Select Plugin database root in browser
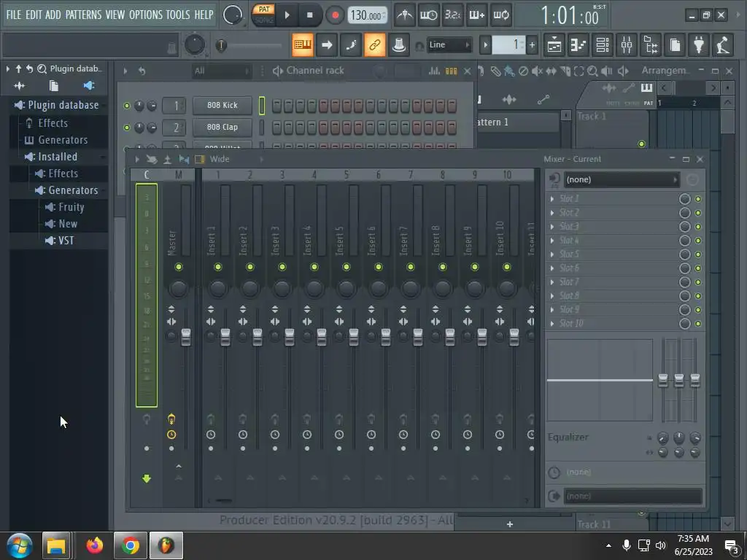 click(58, 105)
